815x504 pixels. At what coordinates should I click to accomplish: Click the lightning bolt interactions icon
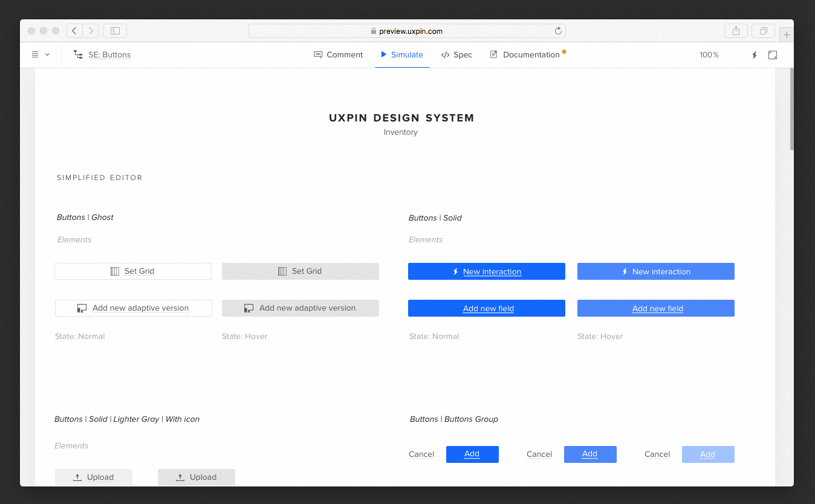click(x=754, y=55)
